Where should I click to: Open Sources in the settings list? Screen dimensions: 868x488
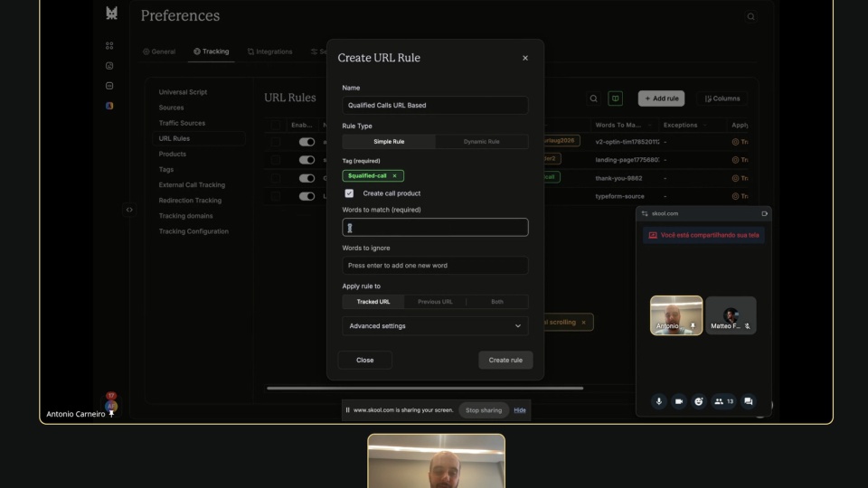pyautogui.click(x=171, y=108)
